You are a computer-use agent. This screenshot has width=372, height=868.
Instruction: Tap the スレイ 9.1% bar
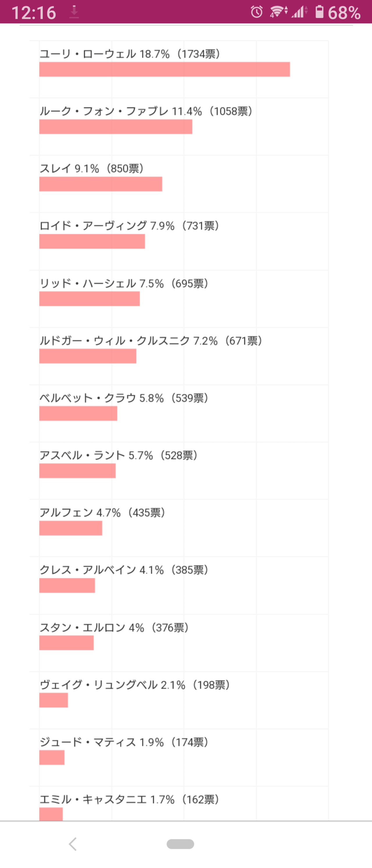101,184
